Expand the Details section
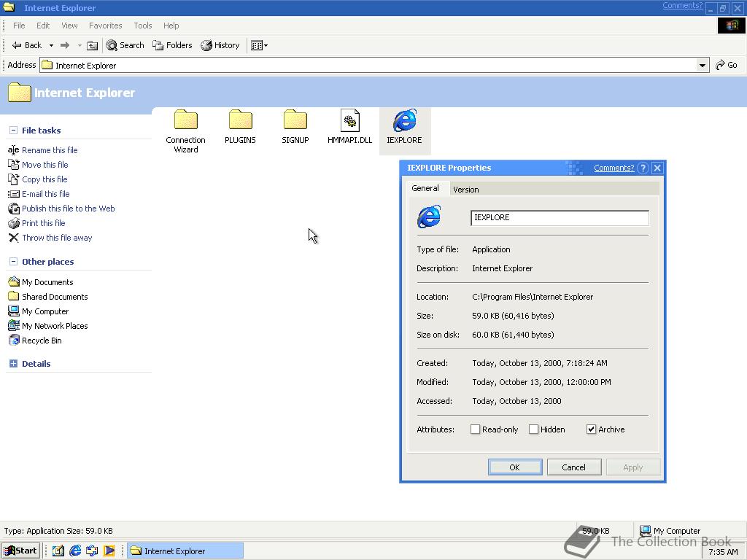The width and height of the screenshot is (747, 560). click(x=13, y=363)
